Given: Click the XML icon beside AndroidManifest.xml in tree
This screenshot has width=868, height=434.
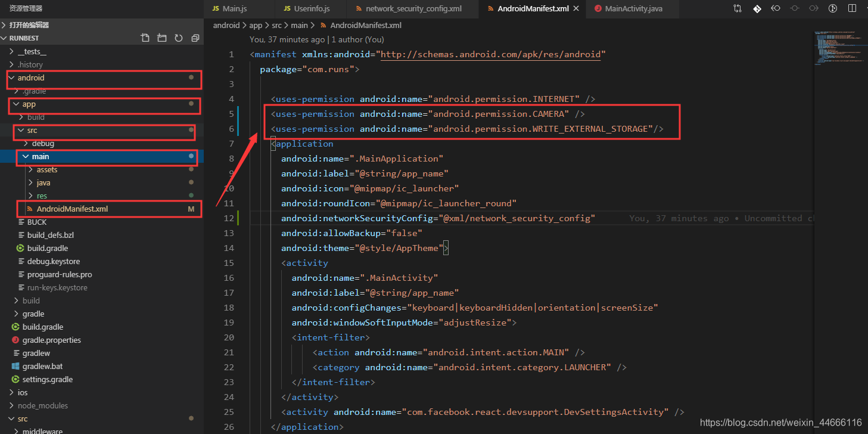Looking at the screenshot, I should 30,209.
